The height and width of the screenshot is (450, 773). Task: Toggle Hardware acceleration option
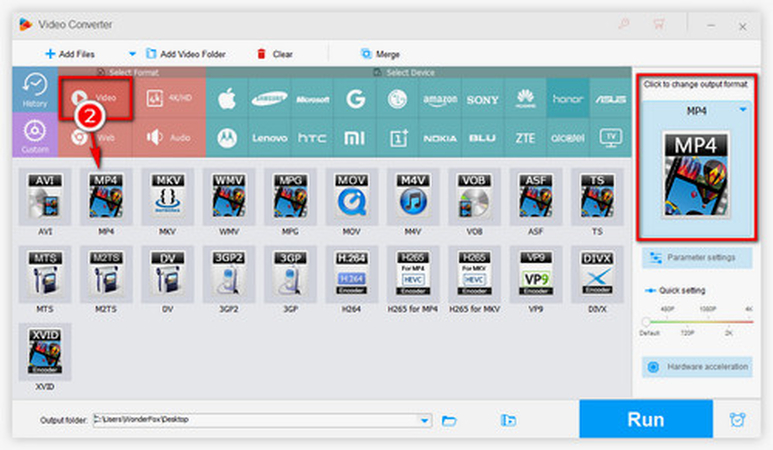[696, 367]
